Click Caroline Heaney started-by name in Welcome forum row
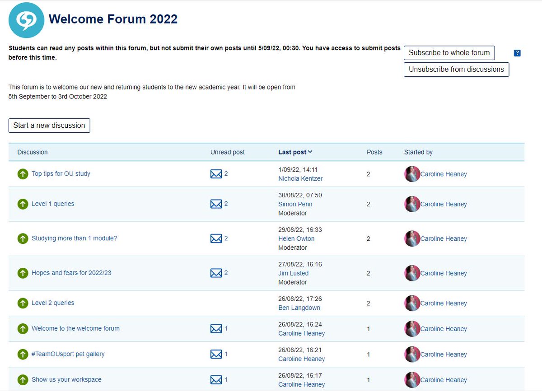The height and width of the screenshot is (392, 542). point(444,329)
